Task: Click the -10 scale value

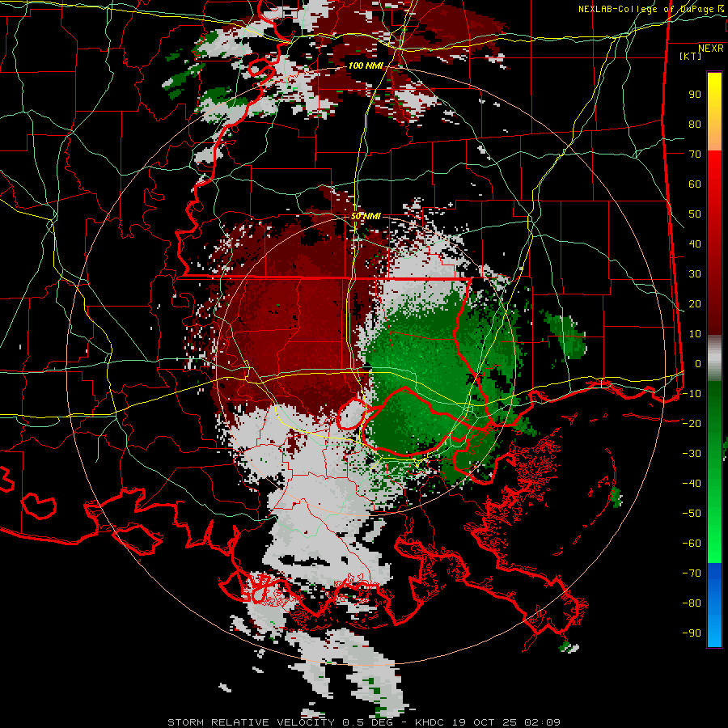Action: point(692,394)
